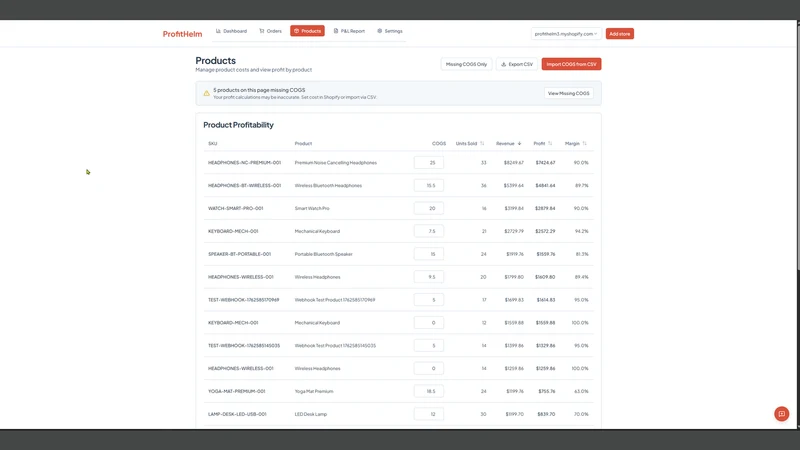Switch to the Settings tab
800x450 pixels.
(x=390, y=31)
